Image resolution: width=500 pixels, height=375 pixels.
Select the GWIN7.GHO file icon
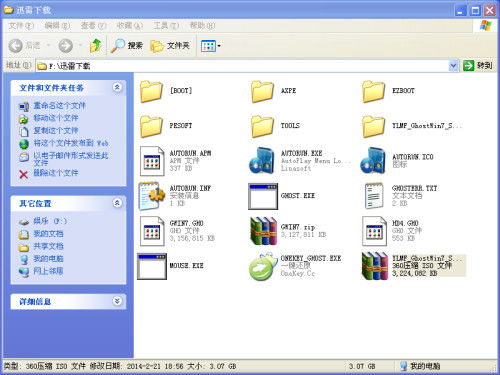point(152,231)
